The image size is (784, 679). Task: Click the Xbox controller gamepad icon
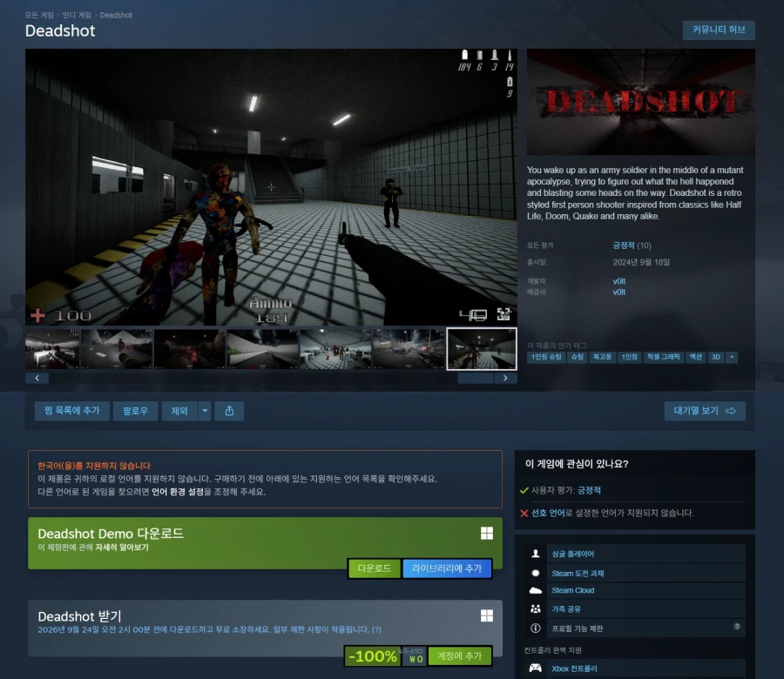tap(536, 668)
